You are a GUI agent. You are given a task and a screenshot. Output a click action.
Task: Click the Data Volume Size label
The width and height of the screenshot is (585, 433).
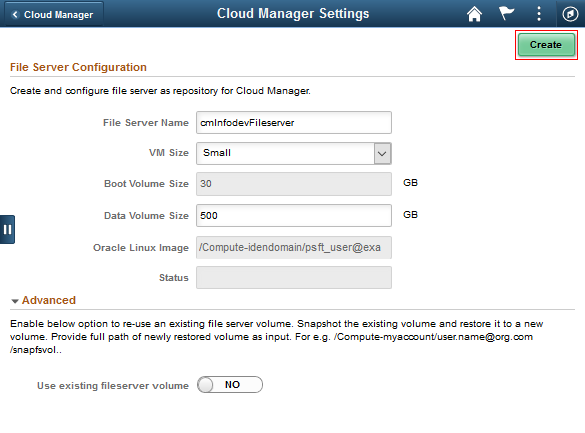click(x=146, y=216)
